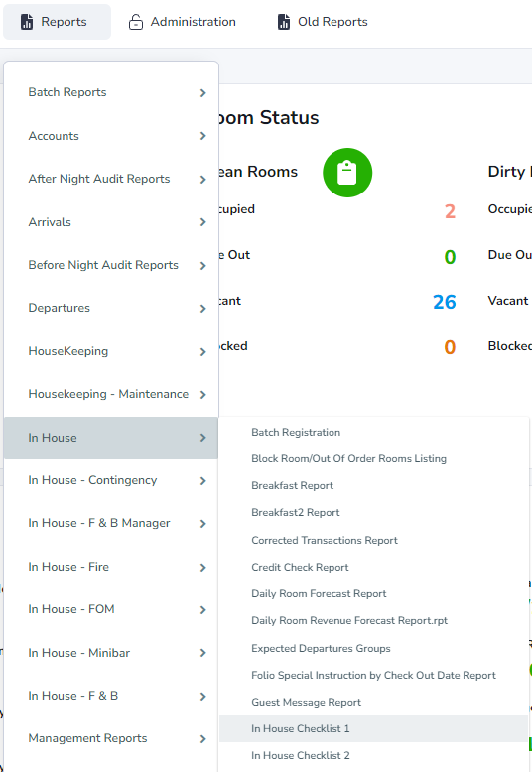
Task: Click the Administration padlock icon
Action: [135, 22]
